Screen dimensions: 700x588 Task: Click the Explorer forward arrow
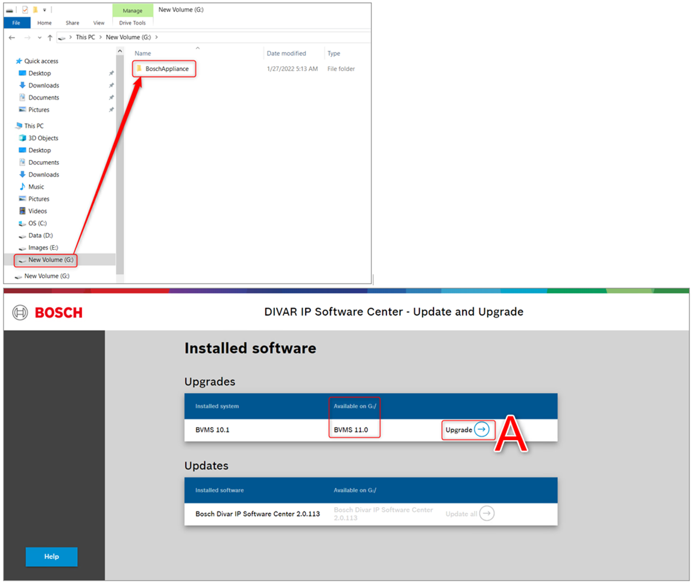(27, 37)
